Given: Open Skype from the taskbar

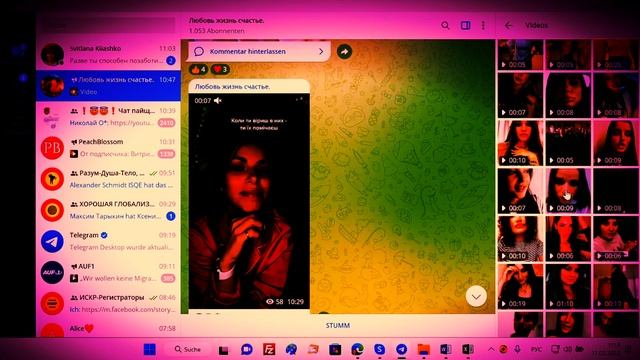Looking at the screenshot, I should pyautogui.click(x=380, y=349).
